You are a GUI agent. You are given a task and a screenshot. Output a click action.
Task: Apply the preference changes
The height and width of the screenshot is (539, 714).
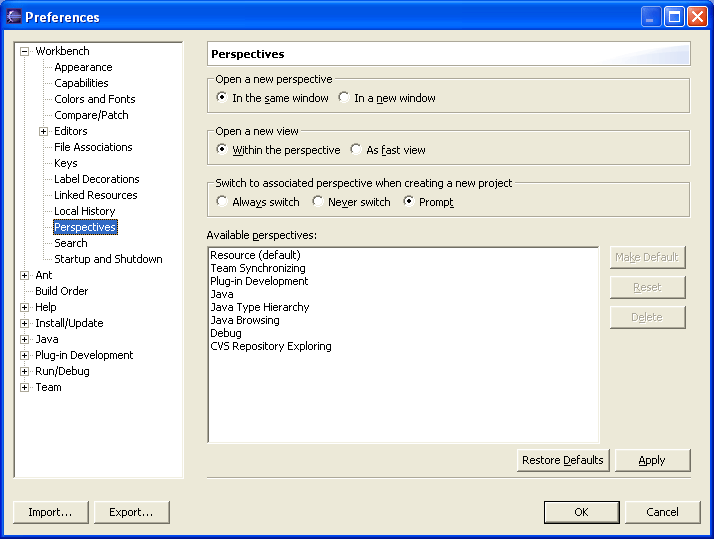coord(652,460)
